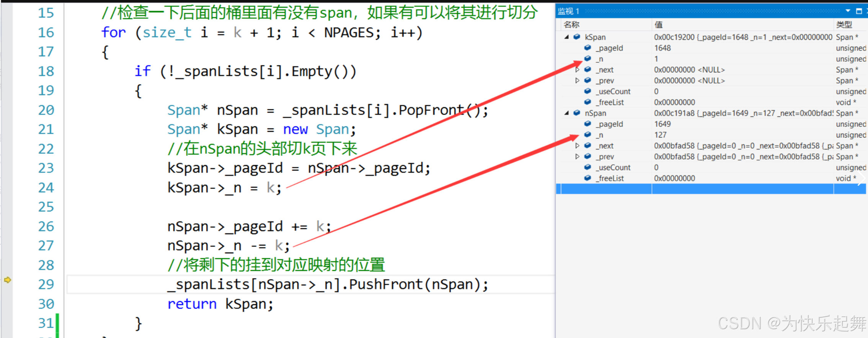Expand nSpan's _next pointer member
Viewport: 868px width, 338px height.
coord(578,146)
